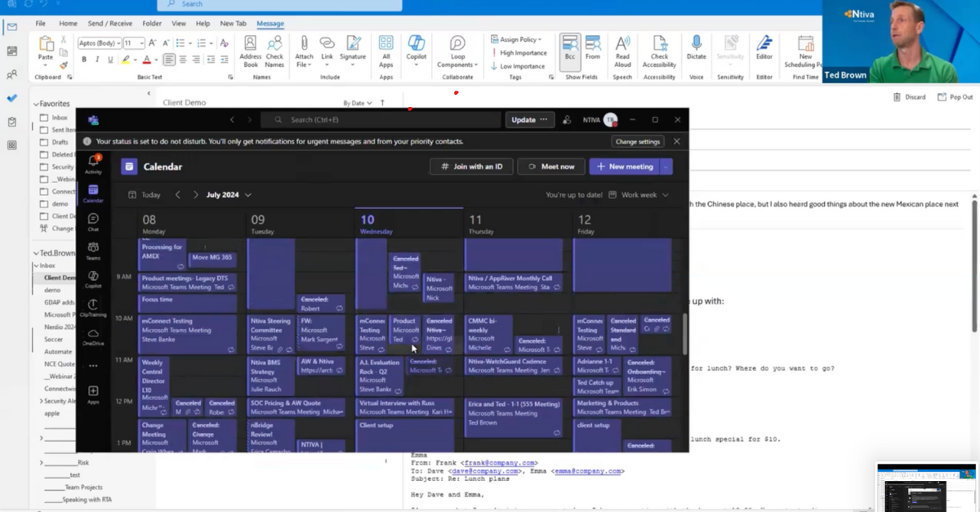Image resolution: width=980 pixels, height=512 pixels.
Task: Open the Help menu
Action: [203, 23]
